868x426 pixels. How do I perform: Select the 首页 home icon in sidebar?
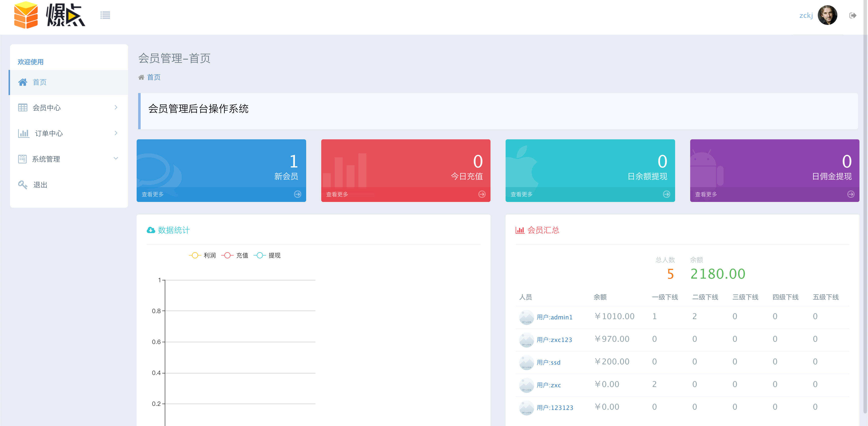pyautogui.click(x=23, y=82)
